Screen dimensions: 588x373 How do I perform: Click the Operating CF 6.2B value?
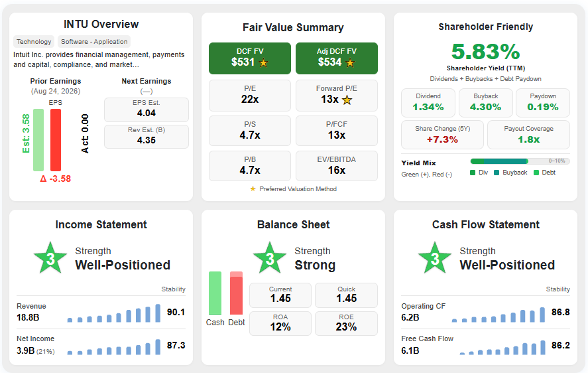[x=410, y=317]
